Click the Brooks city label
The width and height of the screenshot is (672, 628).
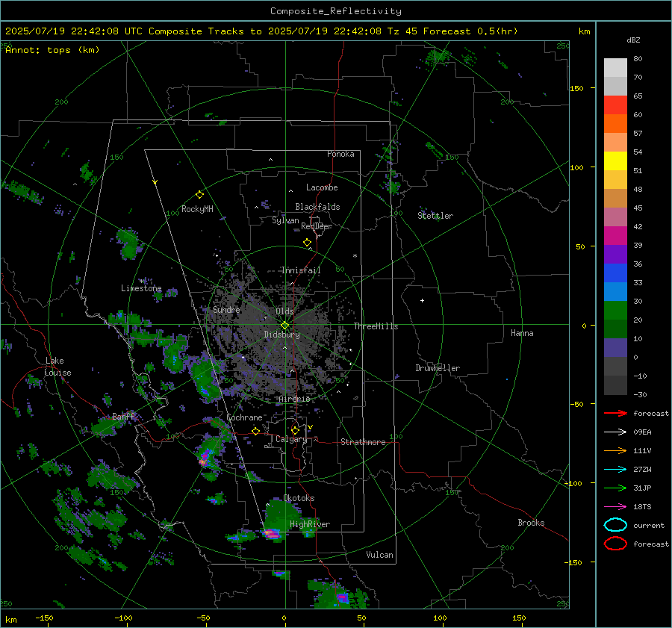[x=531, y=523]
